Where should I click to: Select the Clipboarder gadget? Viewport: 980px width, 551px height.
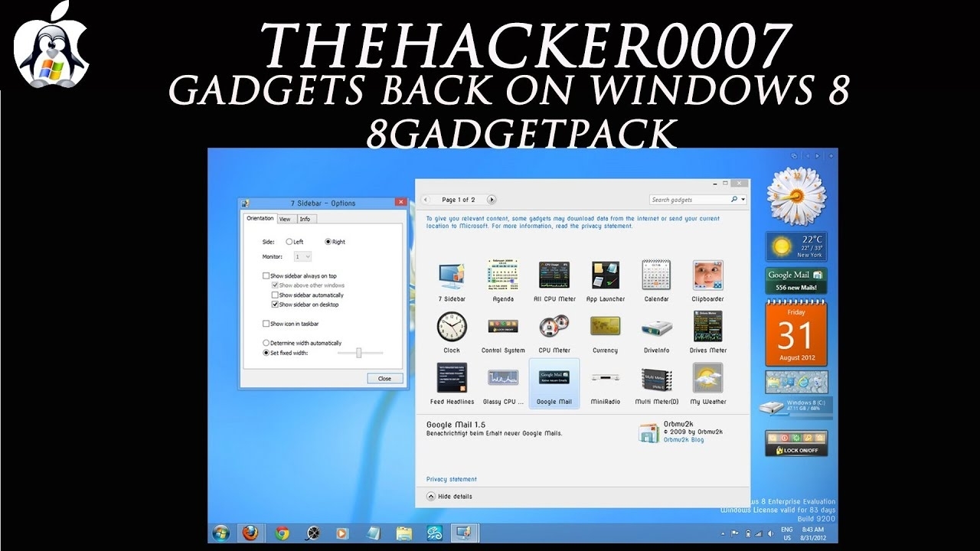(707, 275)
